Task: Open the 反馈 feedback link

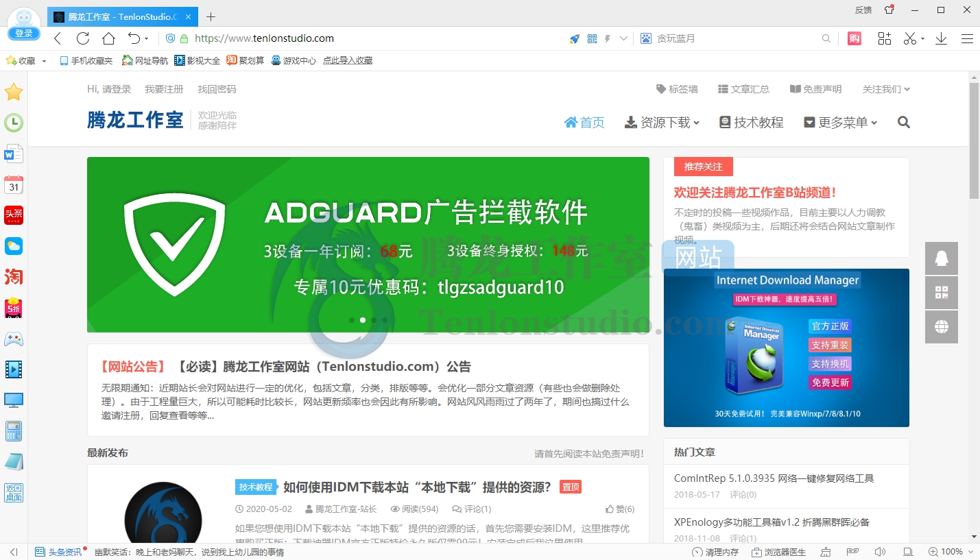Action: pos(863,10)
